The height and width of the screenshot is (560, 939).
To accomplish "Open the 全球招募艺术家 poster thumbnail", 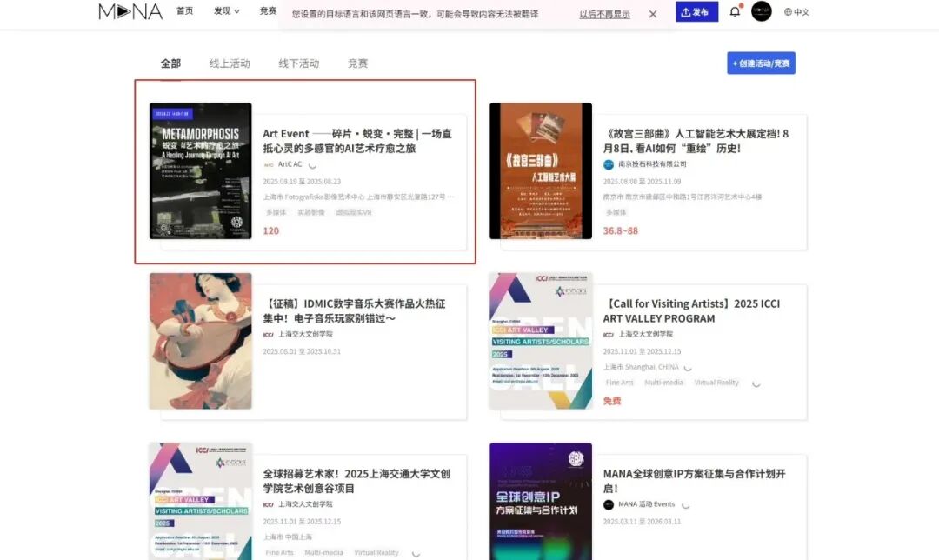I will pyautogui.click(x=201, y=502).
